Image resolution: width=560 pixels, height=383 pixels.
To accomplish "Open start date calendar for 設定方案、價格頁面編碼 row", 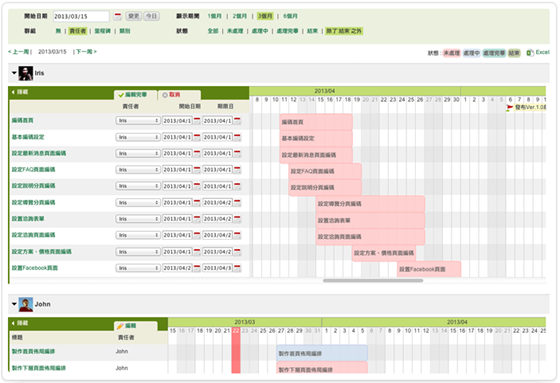I will [x=197, y=252].
